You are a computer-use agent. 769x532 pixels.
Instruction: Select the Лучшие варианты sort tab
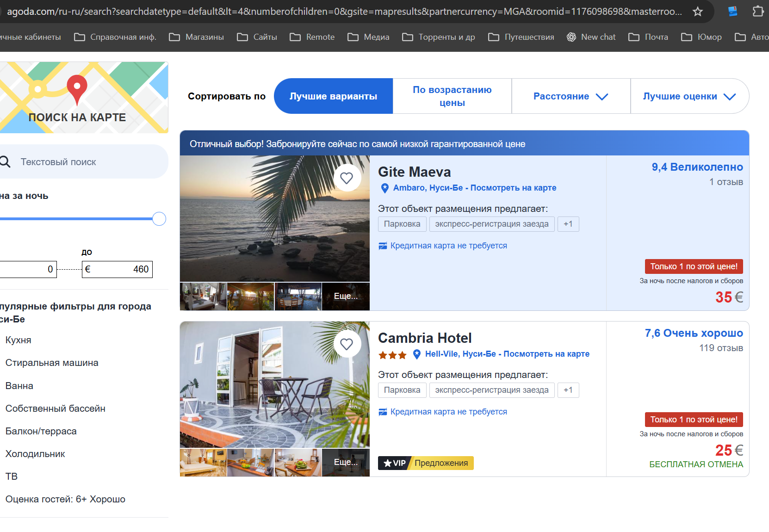tap(333, 96)
